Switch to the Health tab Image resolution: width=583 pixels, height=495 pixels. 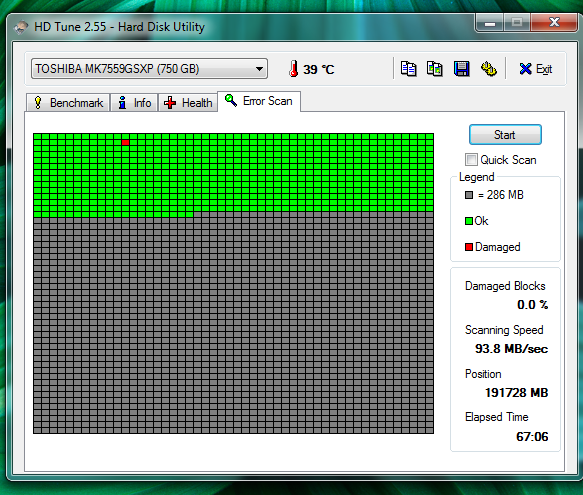point(188,103)
